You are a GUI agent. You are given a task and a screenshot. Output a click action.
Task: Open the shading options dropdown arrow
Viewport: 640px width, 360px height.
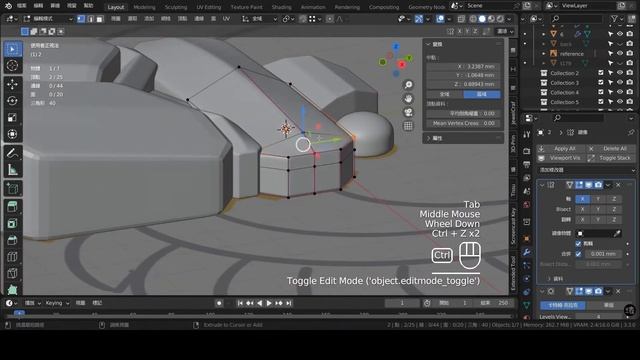pos(510,19)
